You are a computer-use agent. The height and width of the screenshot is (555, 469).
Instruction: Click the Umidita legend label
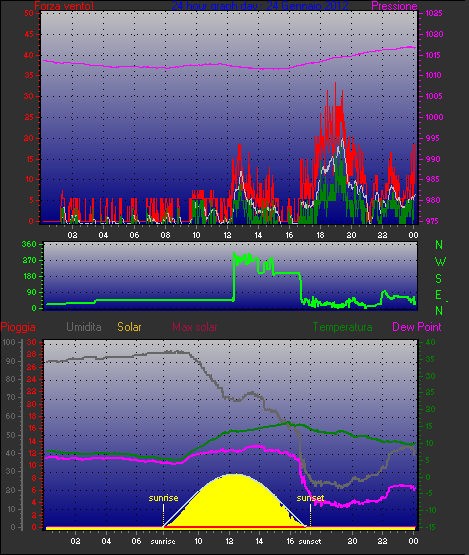(84, 327)
